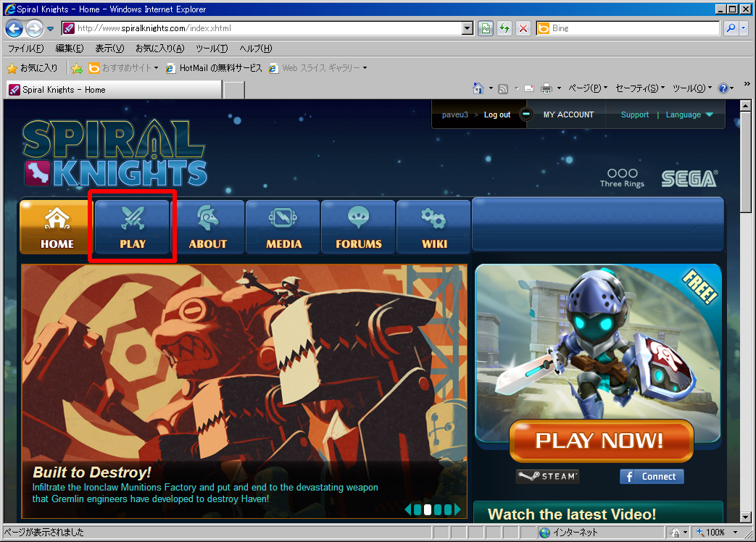Click the Facebook Connect button
The image size is (756, 542).
[652, 477]
